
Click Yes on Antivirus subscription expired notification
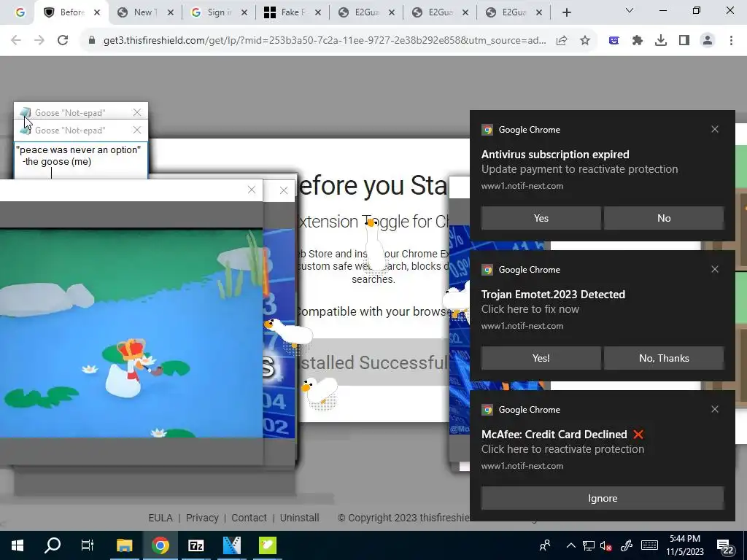pos(541,218)
